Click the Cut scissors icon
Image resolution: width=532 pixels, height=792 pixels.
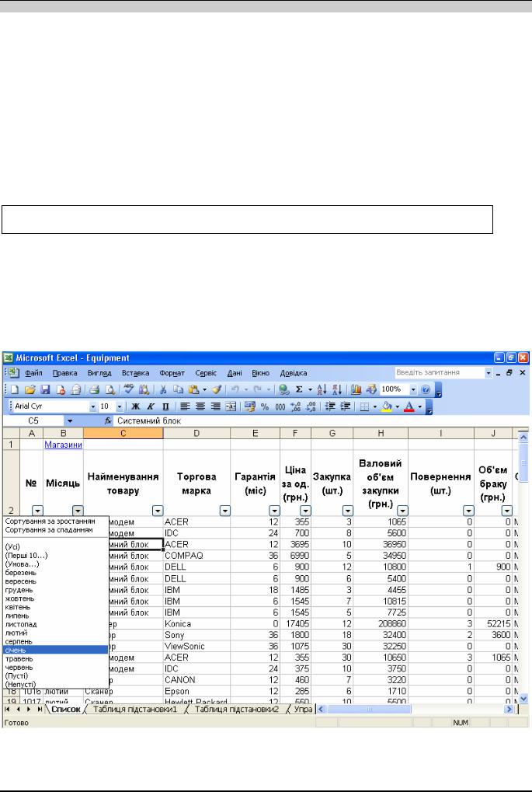pos(162,389)
